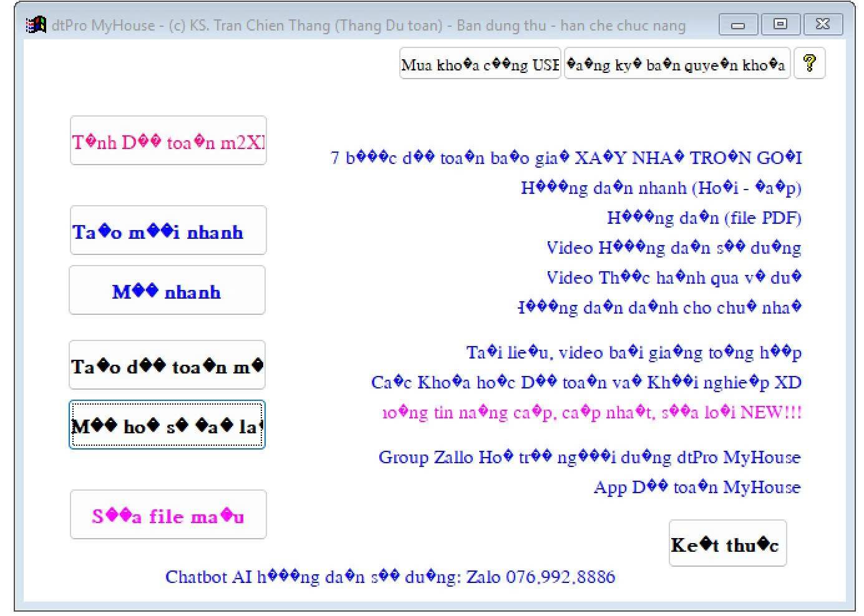The height and width of the screenshot is (616, 864).
Task: Open the 'Huong dan nhanh (Hoi - Dap)' link
Action: pyautogui.click(x=661, y=188)
